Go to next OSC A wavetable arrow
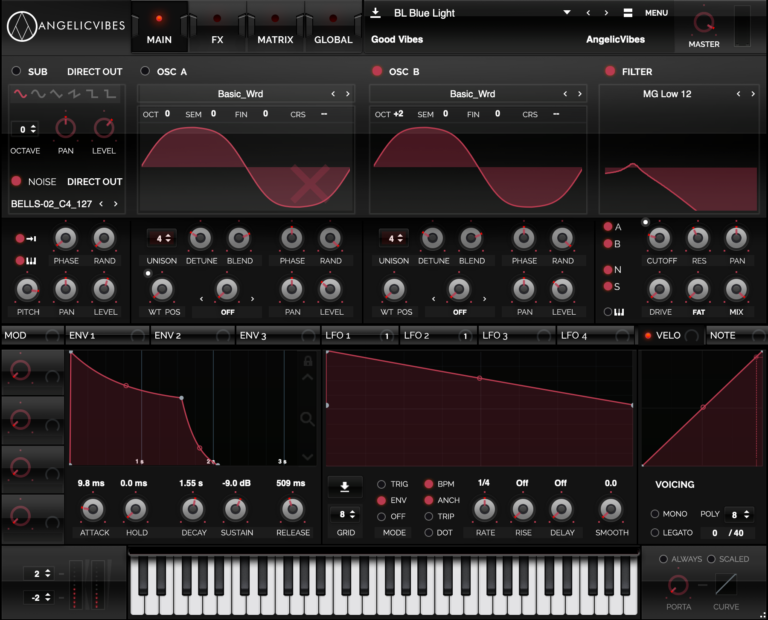768x620 pixels. (348, 94)
